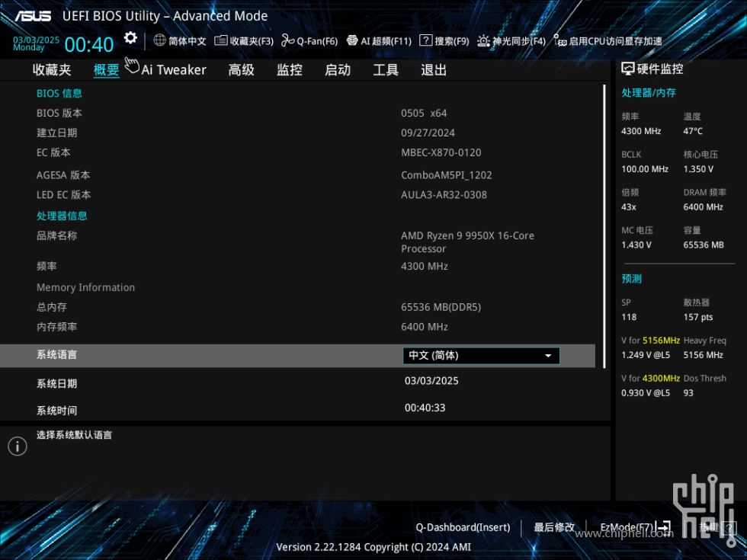747x560 pixels.
Task: Click the info icon in help area
Action: (18, 446)
